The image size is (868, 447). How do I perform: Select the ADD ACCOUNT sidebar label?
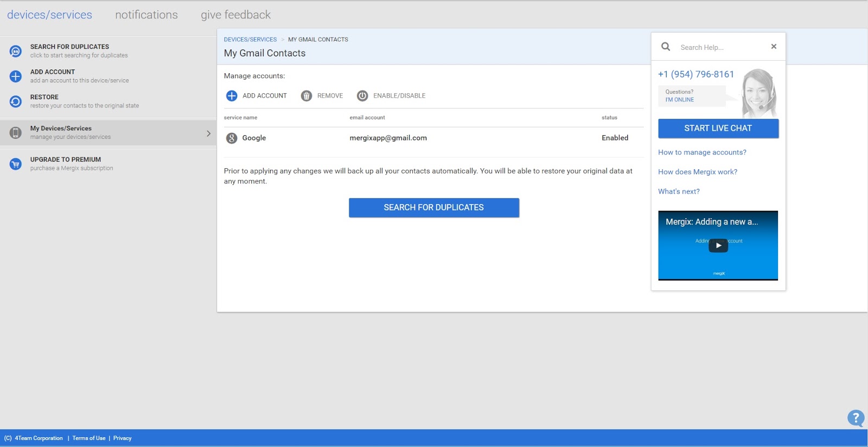(53, 72)
